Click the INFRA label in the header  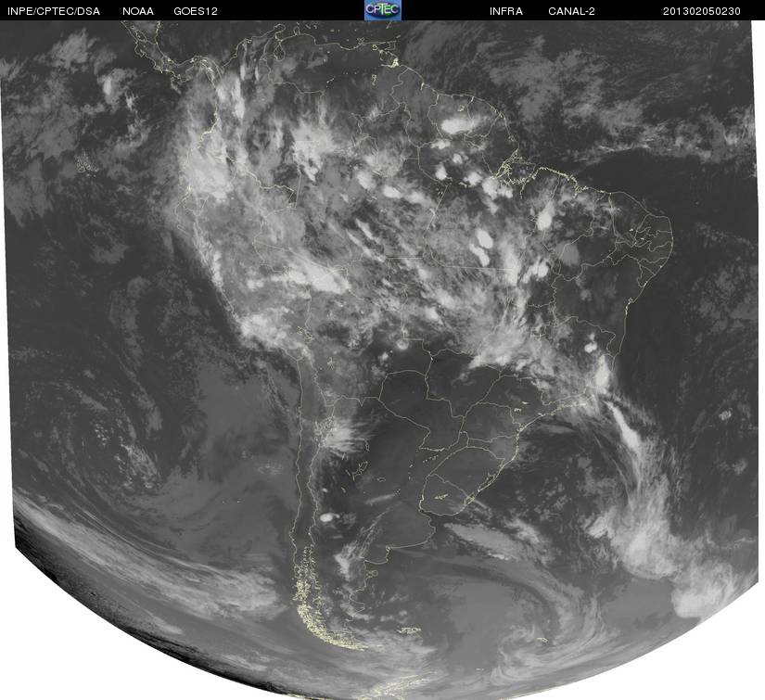506,11
